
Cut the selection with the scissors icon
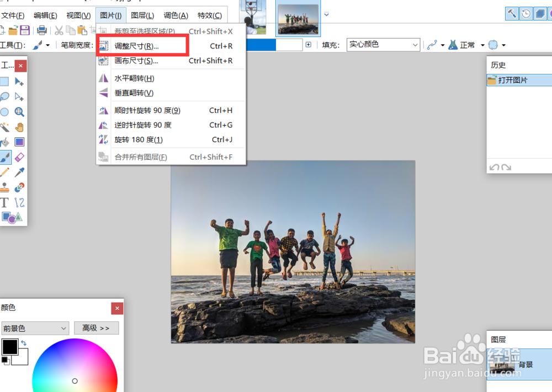pyautogui.click(x=59, y=30)
